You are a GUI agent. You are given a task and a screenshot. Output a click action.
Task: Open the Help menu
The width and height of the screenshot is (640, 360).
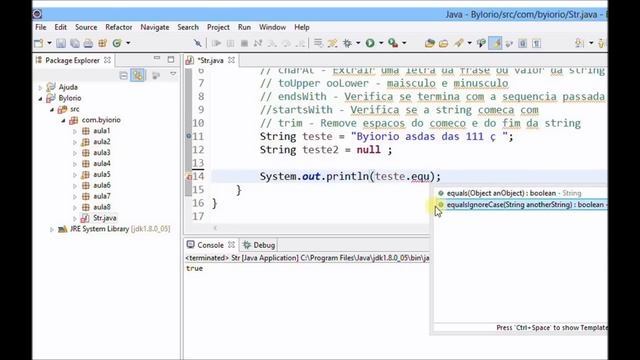[302, 27]
